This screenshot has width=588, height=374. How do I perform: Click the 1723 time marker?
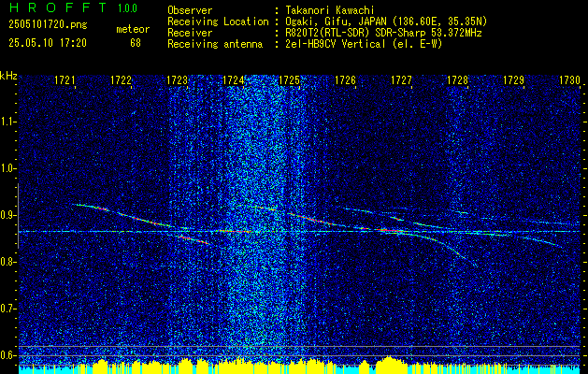click(177, 80)
